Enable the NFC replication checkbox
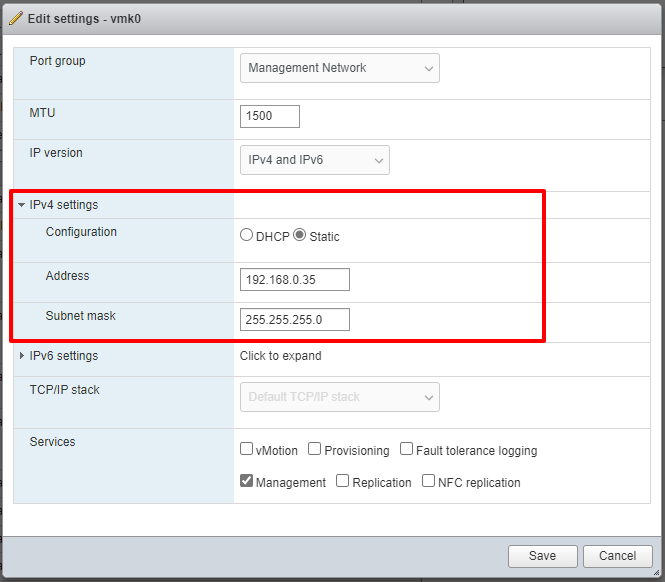This screenshot has height=582, width=665. click(x=429, y=481)
